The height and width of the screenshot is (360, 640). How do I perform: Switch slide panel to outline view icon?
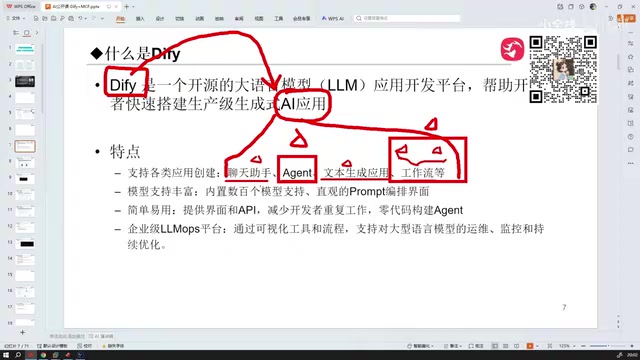pos(16,33)
